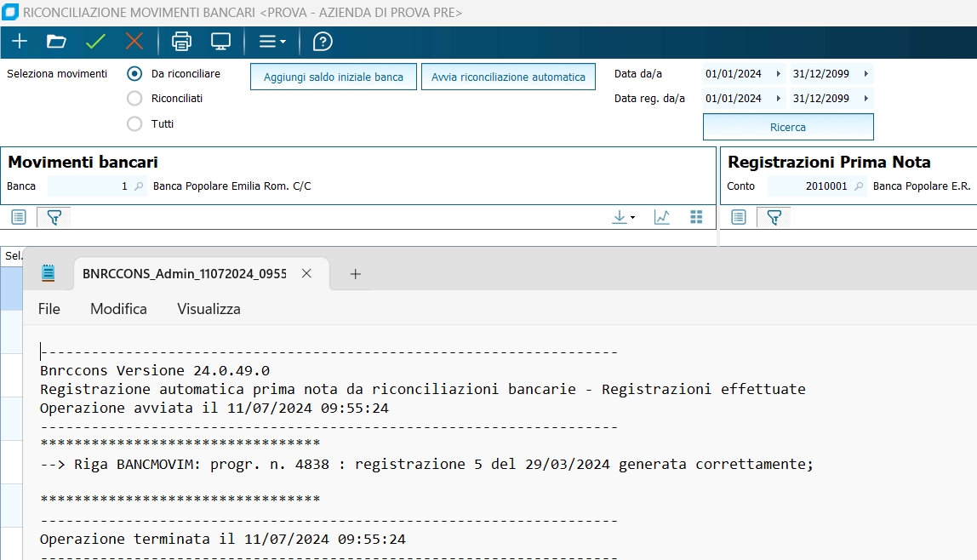Click the Conto code field 2010001
The height and width of the screenshot is (560, 977).
808,186
